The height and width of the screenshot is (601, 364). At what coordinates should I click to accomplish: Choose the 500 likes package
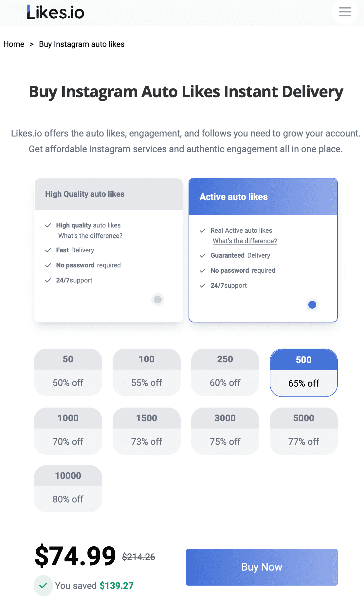tap(303, 373)
